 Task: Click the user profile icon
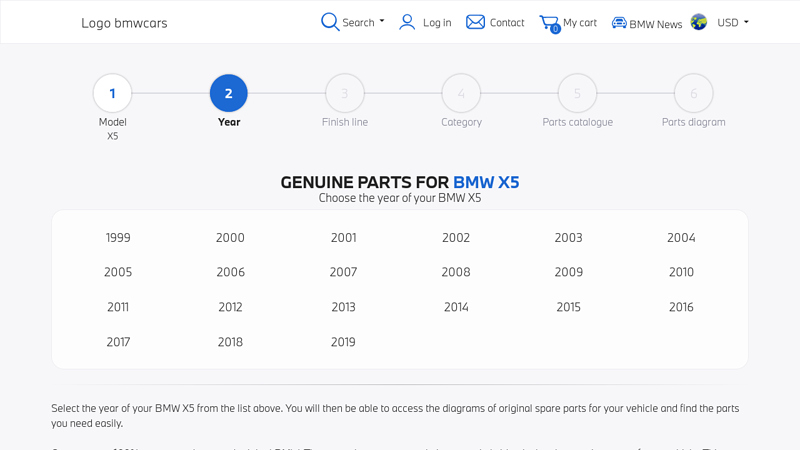tap(407, 22)
